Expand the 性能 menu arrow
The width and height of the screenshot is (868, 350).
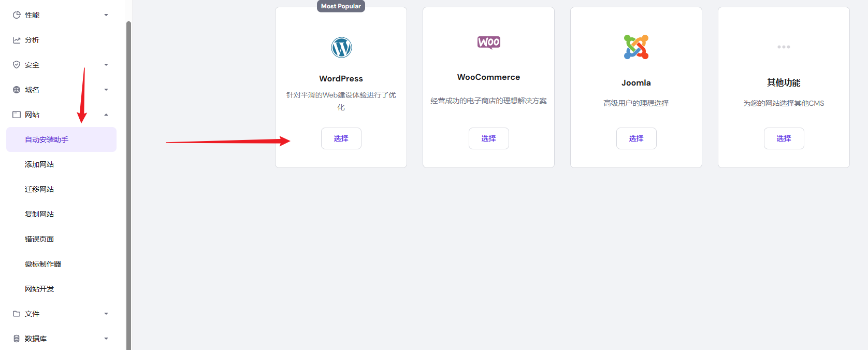106,15
